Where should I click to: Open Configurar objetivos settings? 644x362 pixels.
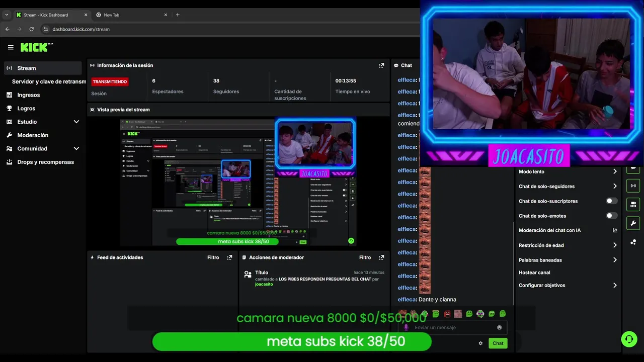[x=568, y=285]
